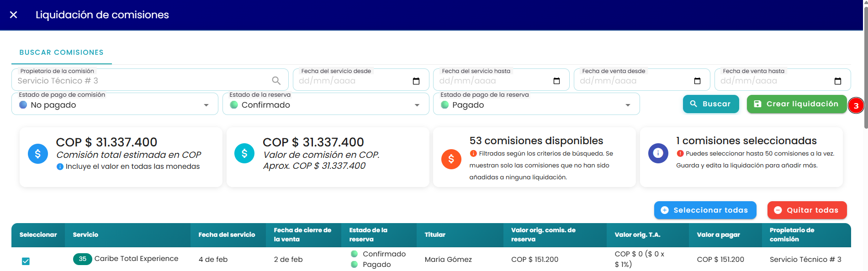Click Servicio Técnico # 3 in the table row
This screenshot has width=868, height=271.
(805, 260)
